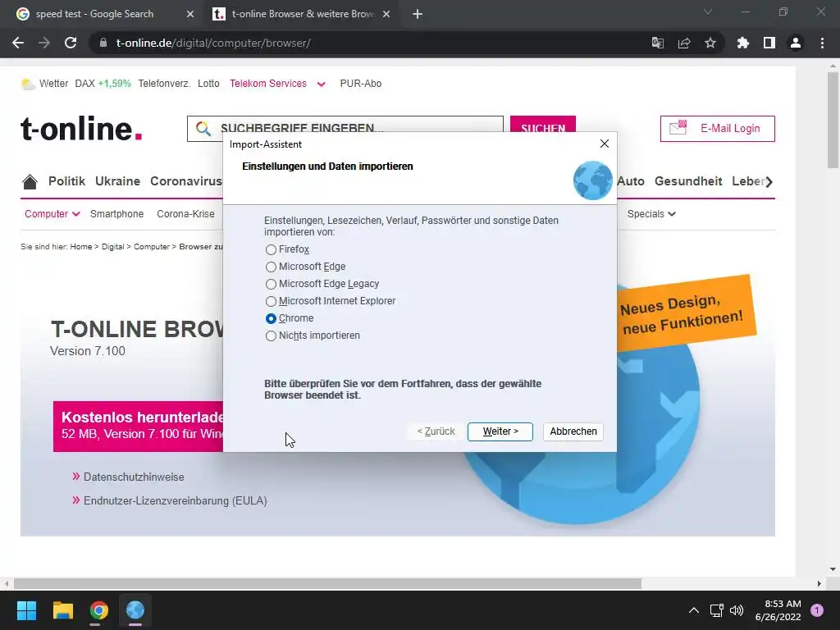Select the Firefox radio option
The width and height of the screenshot is (840, 630).
click(x=287, y=249)
